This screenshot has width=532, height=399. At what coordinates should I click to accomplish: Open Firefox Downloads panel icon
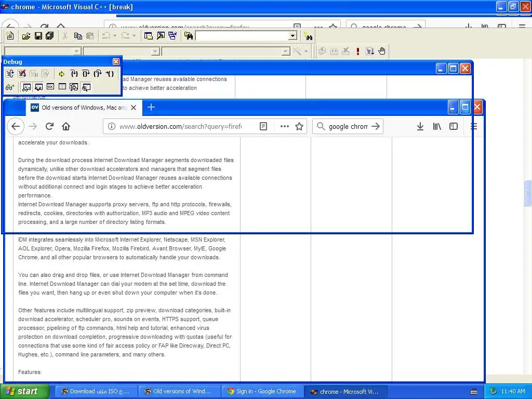tap(420, 127)
